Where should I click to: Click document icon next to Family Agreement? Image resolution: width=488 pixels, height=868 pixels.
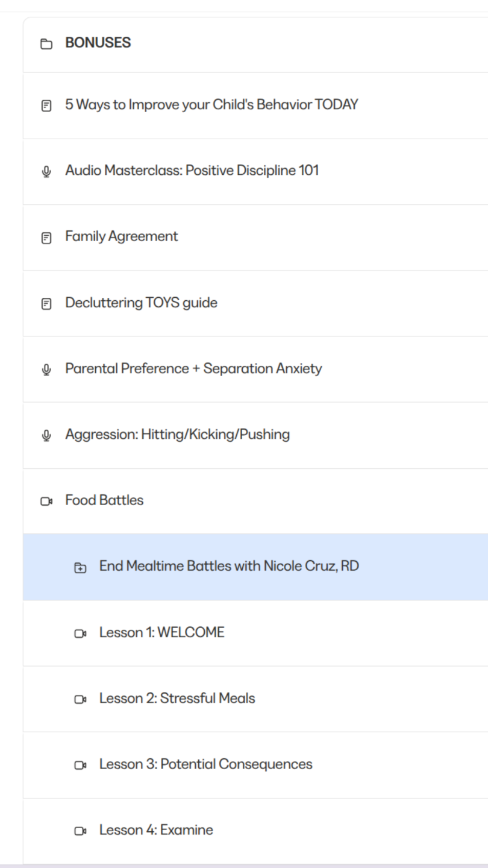click(x=46, y=237)
